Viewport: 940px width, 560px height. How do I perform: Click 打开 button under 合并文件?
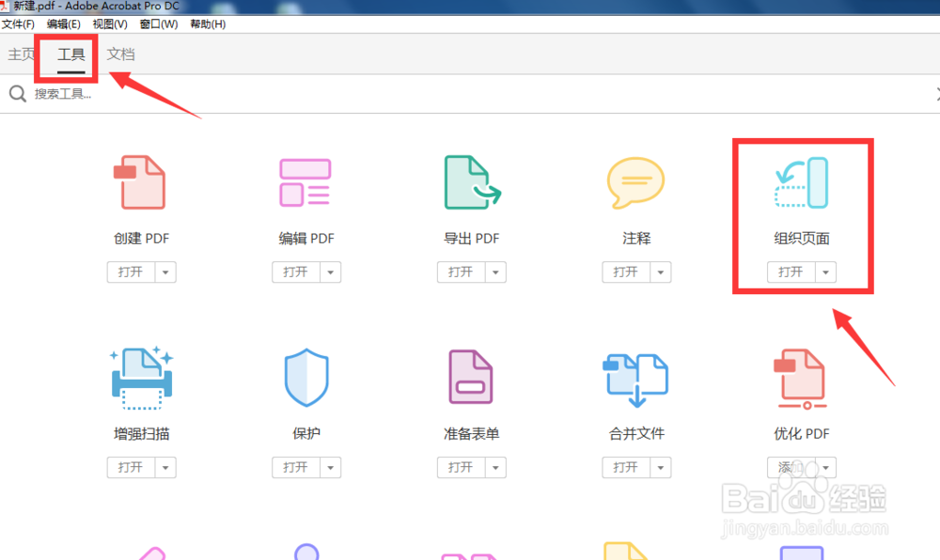point(626,467)
